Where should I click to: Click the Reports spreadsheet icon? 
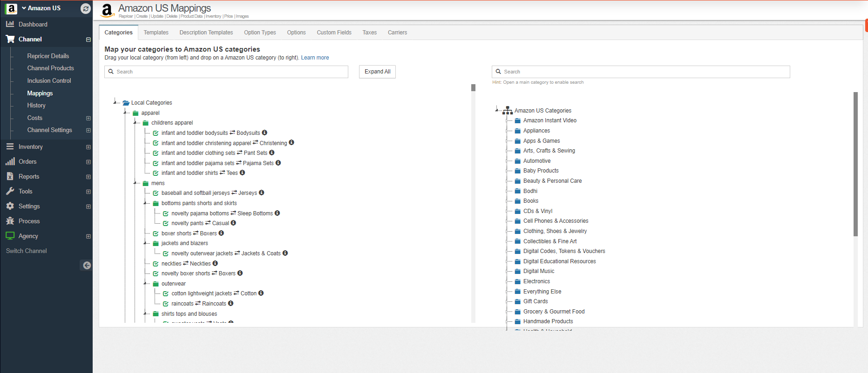click(10, 176)
